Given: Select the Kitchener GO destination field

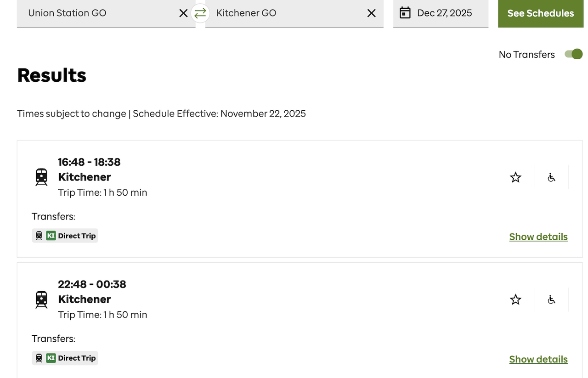Looking at the screenshot, I should pyautogui.click(x=285, y=13).
